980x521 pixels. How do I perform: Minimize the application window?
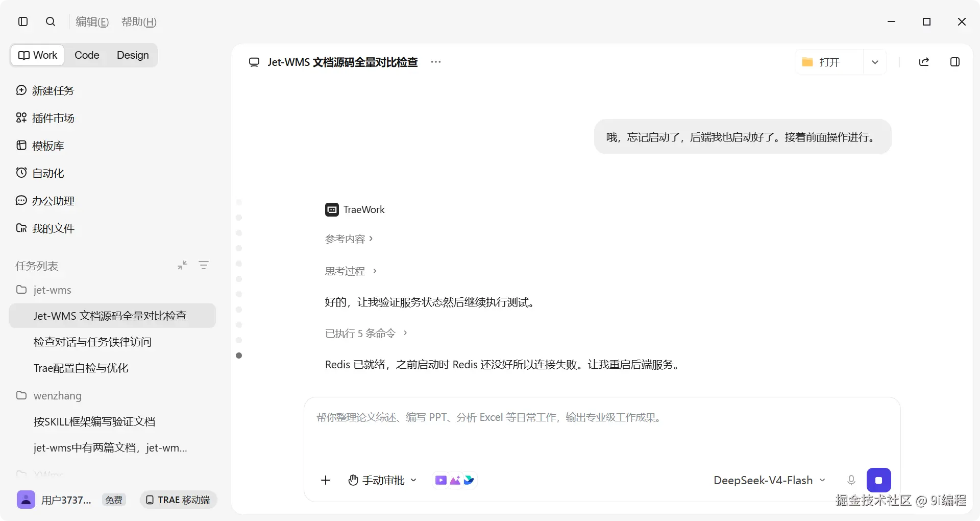(x=892, y=21)
